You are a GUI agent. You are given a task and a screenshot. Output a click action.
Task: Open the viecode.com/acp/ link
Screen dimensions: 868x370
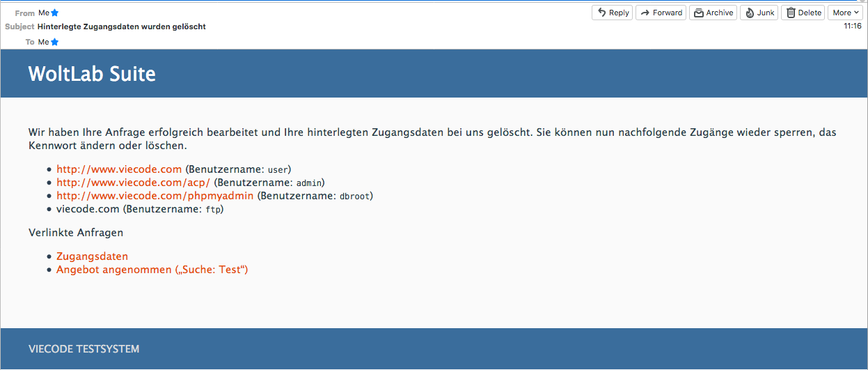point(133,183)
